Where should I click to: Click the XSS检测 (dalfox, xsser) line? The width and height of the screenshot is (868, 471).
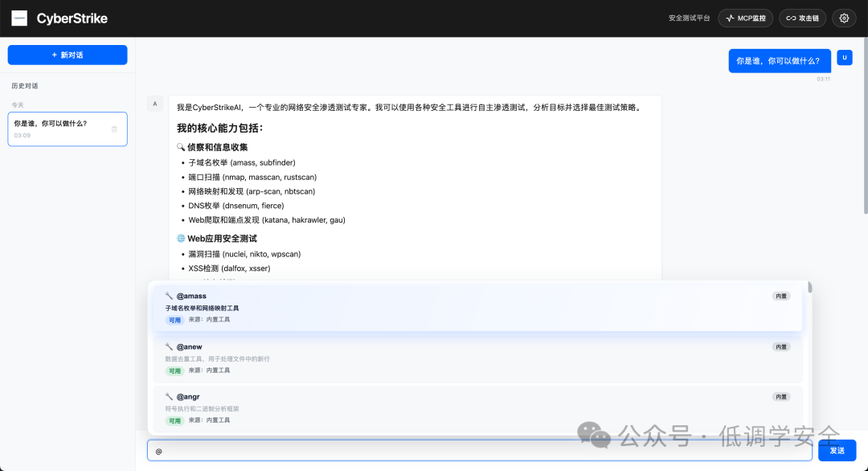(x=229, y=268)
